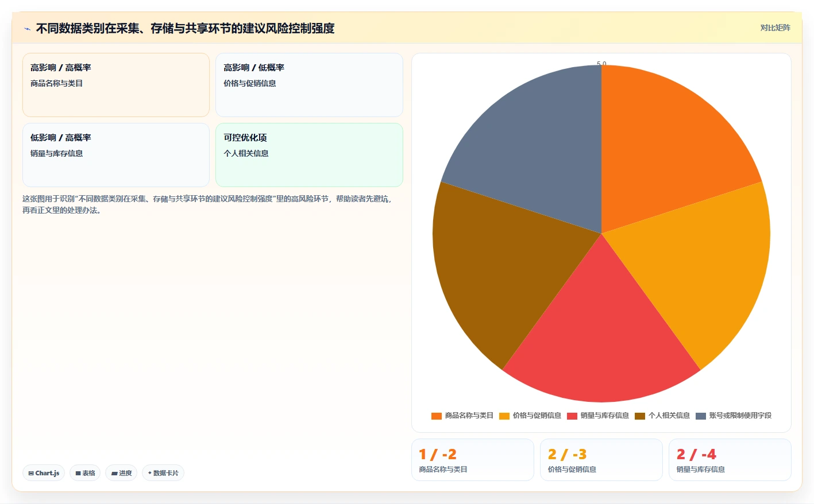The width and height of the screenshot is (814, 504).
Task: Toggle 商品名称与类目 legend swatch
Action: [437, 416]
